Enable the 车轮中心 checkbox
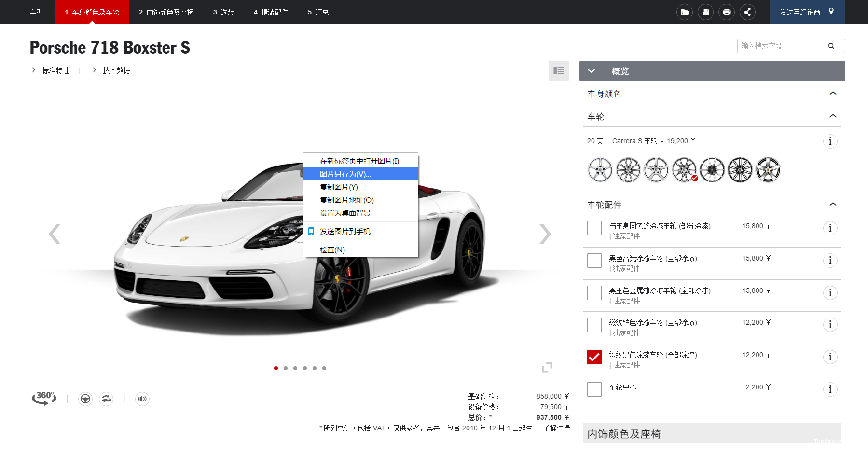This screenshot has height=456, width=868. (x=594, y=389)
